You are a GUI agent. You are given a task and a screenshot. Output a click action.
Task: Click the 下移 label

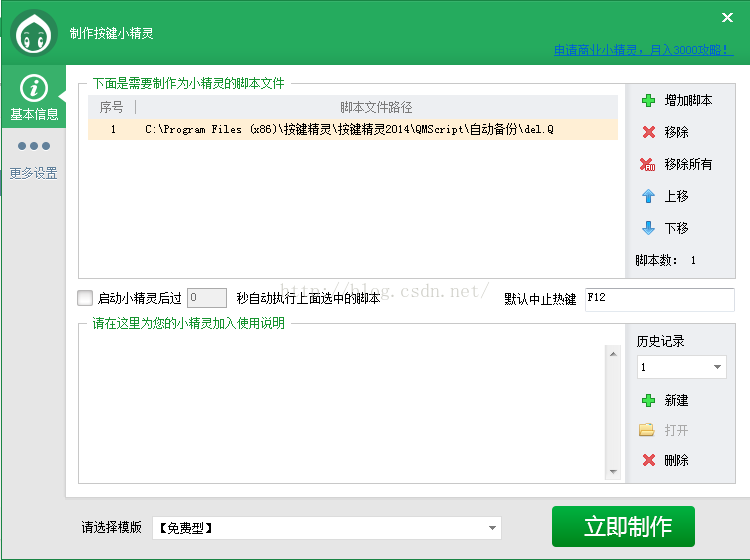(676, 228)
